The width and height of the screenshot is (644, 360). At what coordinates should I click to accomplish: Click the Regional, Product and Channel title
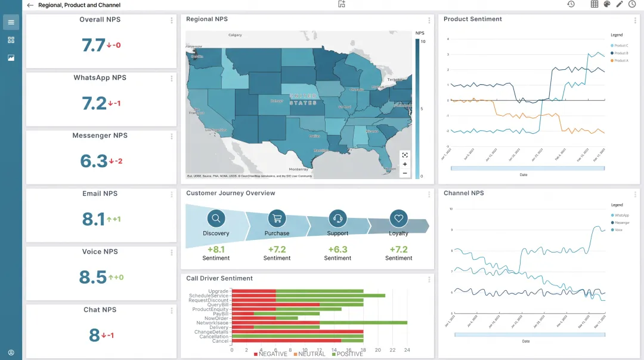coord(79,5)
